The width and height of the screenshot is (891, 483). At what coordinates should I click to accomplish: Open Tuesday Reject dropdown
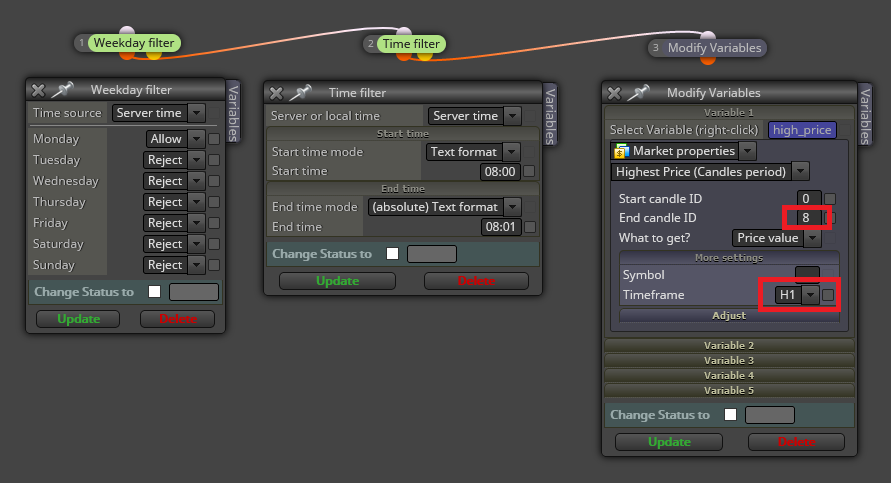pyautogui.click(x=197, y=160)
